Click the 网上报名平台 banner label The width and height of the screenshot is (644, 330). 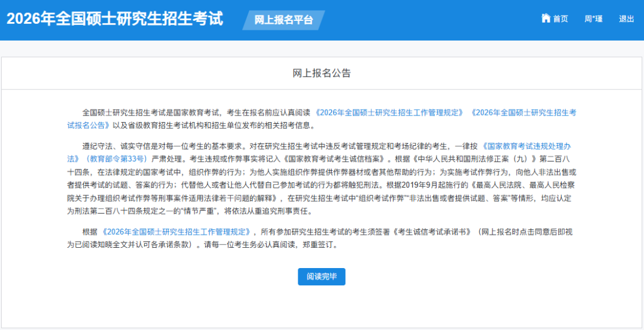coord(283,20)
